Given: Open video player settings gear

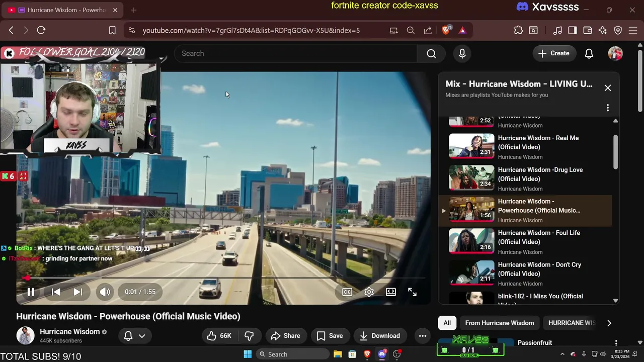Looking at the screenshot, I should tap(369, 292).
